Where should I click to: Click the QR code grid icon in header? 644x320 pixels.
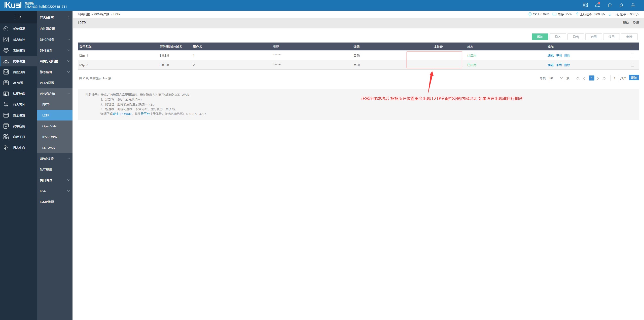585,5
